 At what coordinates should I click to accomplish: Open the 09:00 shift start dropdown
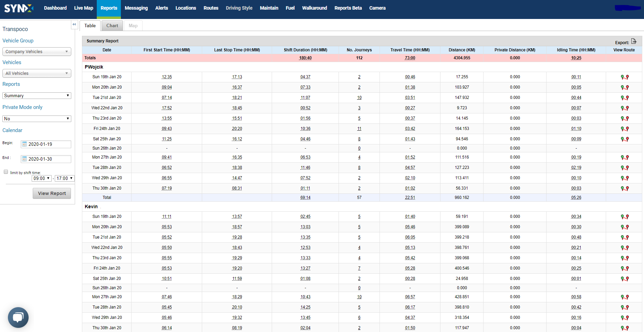click(42, 178)
